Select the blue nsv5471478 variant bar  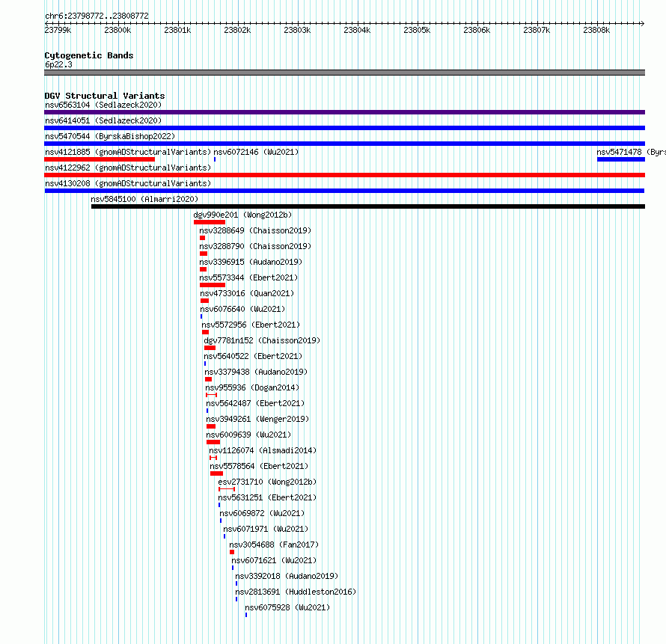[x=621, y=159]
